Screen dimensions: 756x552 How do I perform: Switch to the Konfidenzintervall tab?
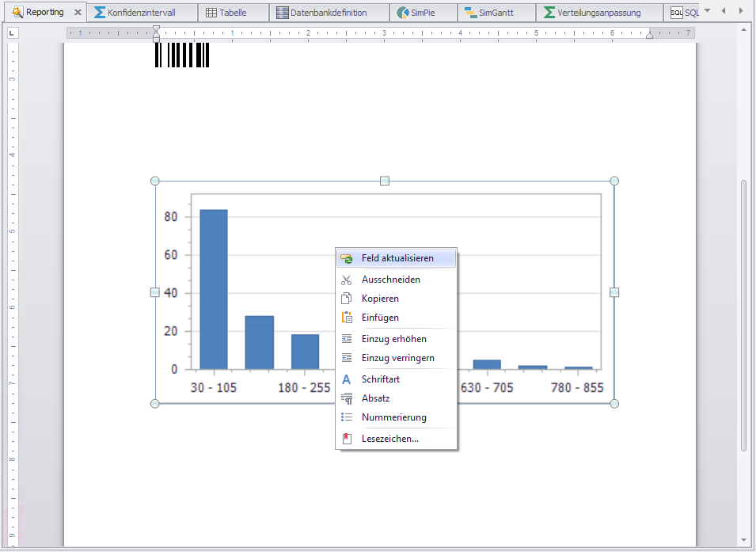coord(142,13)
